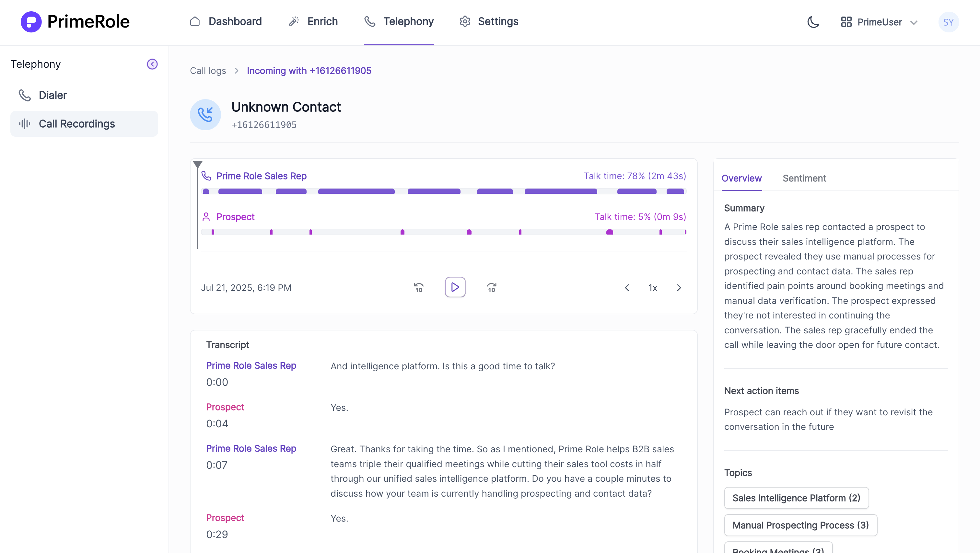
Task: Select Call Recordings waveform icon
Action: (25, 124)
